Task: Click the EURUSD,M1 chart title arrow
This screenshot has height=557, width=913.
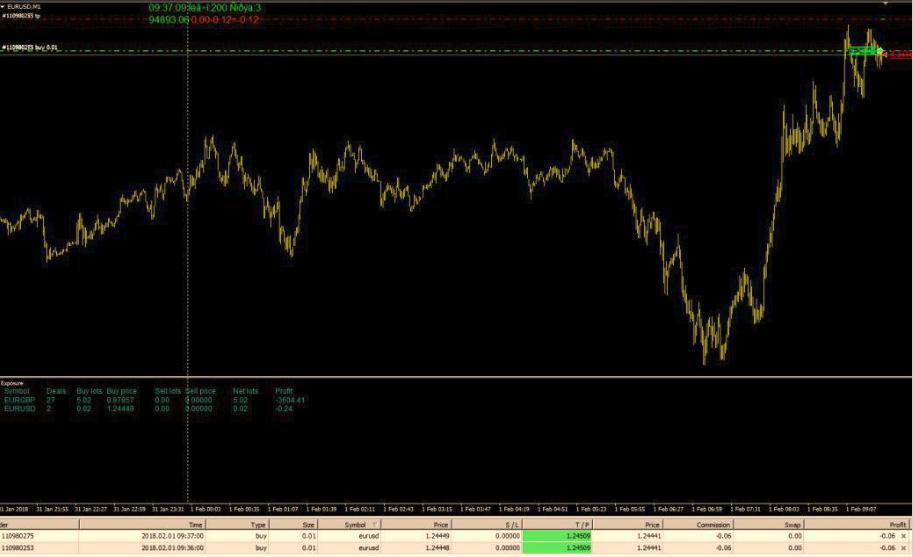Action: point(3,6)
